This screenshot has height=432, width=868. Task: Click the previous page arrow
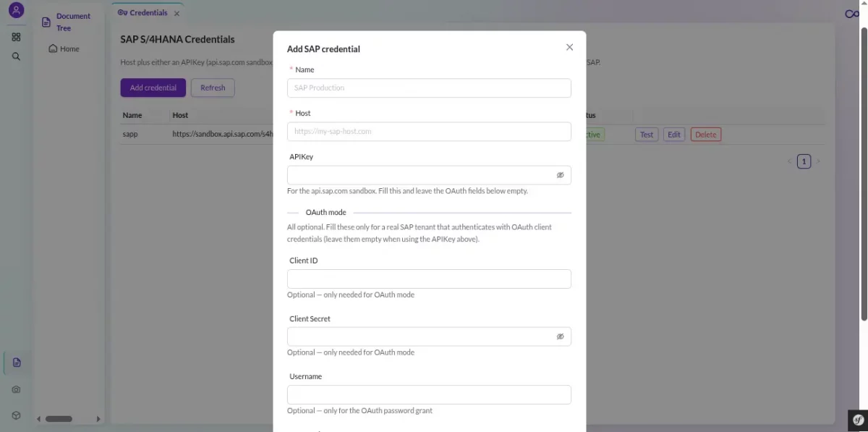click(789, 161)
